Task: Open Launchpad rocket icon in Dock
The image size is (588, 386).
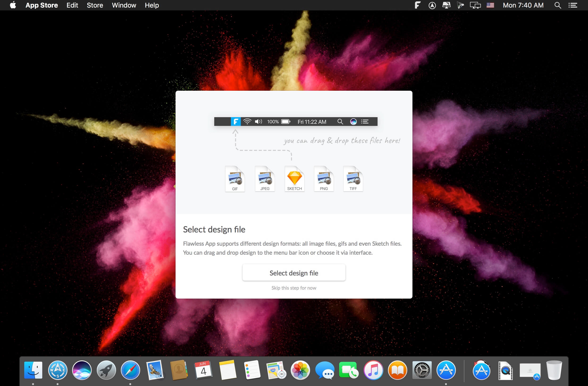Action: 106,370
